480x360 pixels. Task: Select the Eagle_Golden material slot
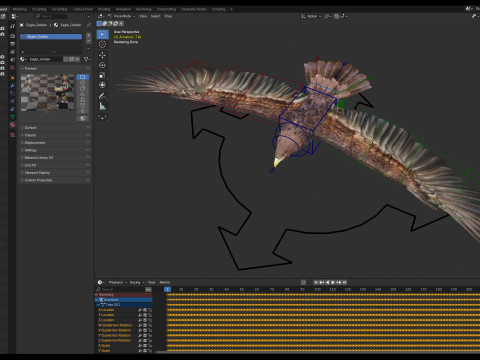(51, 37)
